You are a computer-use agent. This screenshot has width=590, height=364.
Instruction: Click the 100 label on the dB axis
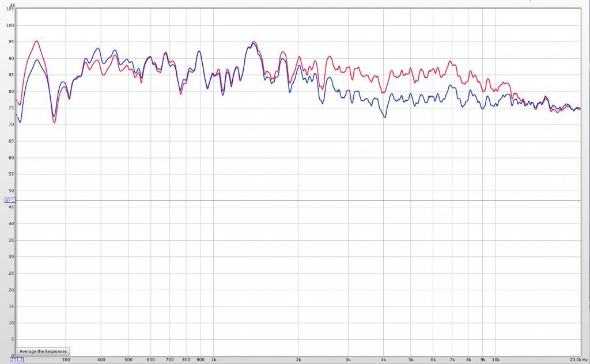tap(10, 25)
